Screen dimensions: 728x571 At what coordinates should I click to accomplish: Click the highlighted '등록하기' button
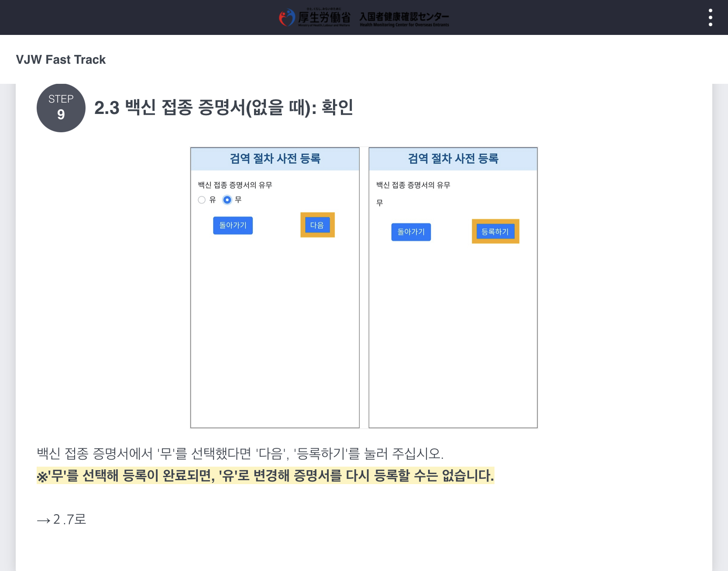tap(495, 231)
